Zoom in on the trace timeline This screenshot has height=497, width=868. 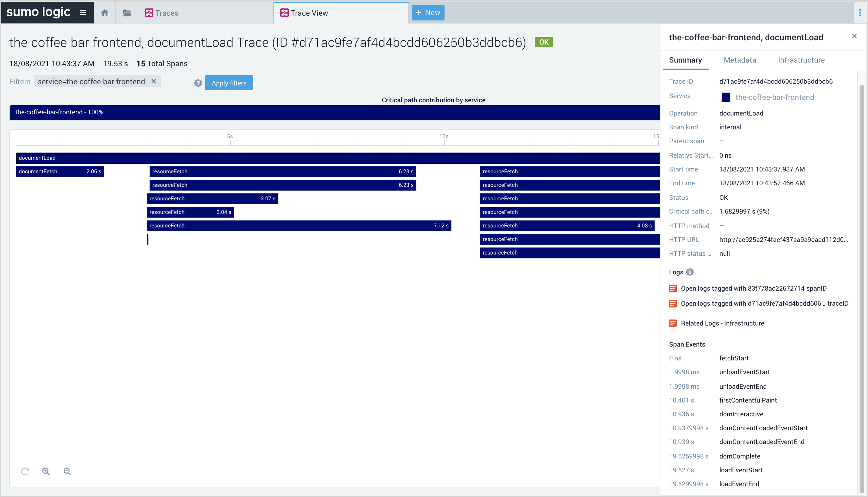46,471
